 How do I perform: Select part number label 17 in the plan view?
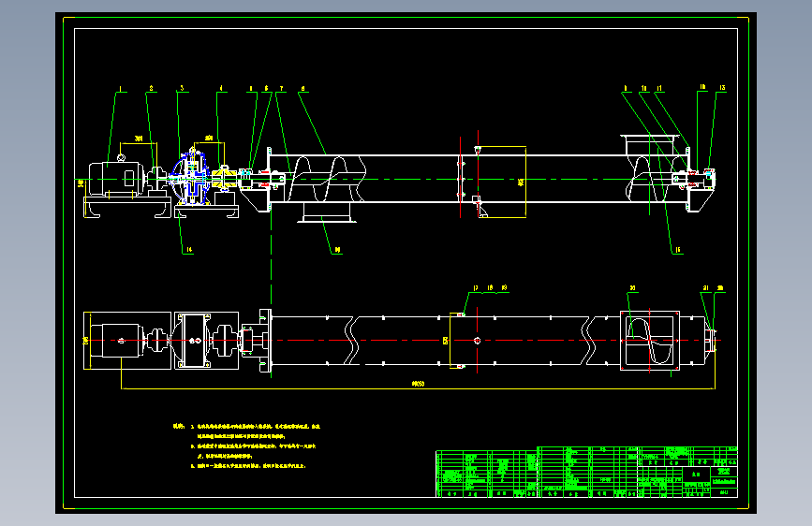[476, 288]
